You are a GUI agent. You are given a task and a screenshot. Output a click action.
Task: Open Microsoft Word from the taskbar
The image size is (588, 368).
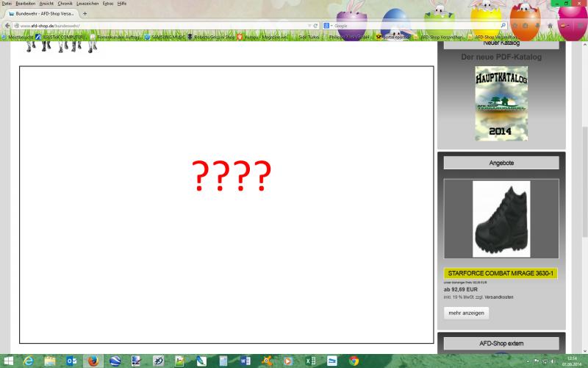point(245,361)
